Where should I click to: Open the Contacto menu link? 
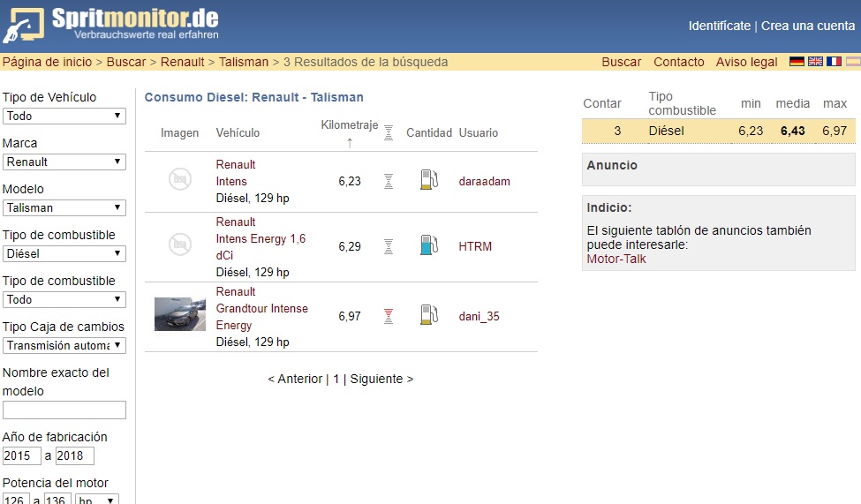click(x=679, y=62)
